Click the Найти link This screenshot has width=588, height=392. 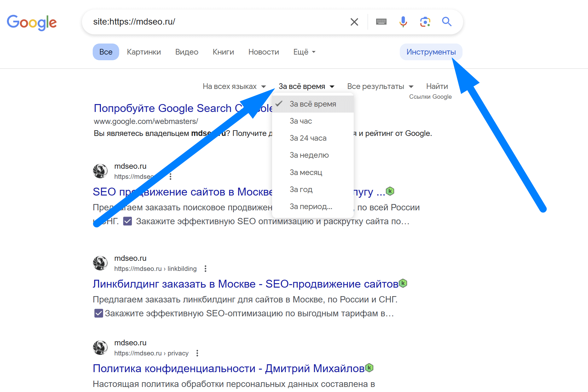point(437,86)
